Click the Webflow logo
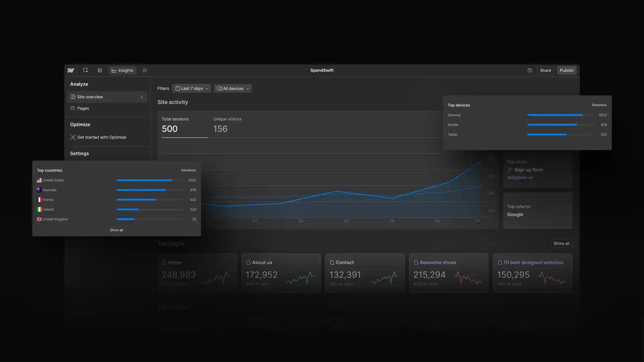This screenshot has width=644, height=362. pyautogui.click(x=71, y=70)
